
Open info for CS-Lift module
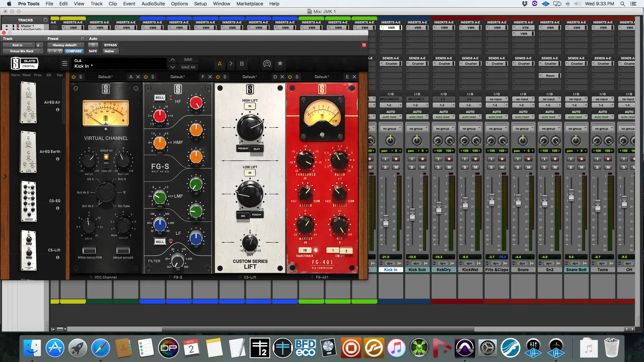point(58,257)
